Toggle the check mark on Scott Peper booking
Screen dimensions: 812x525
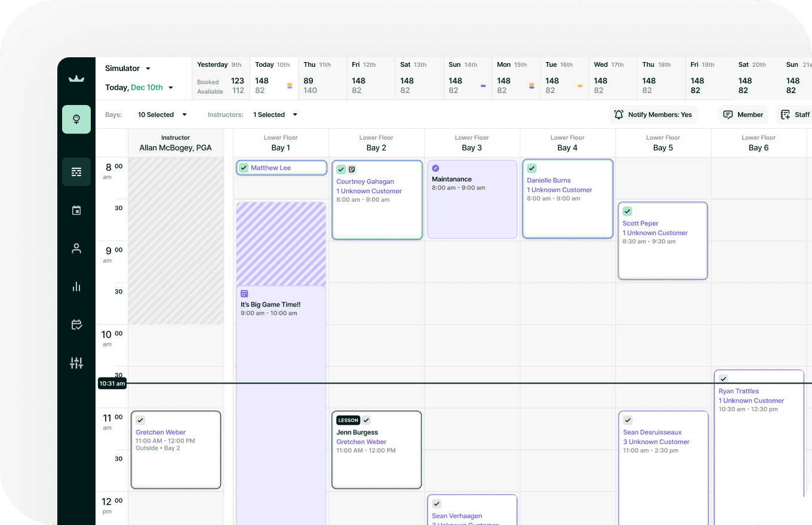(628, 211)
